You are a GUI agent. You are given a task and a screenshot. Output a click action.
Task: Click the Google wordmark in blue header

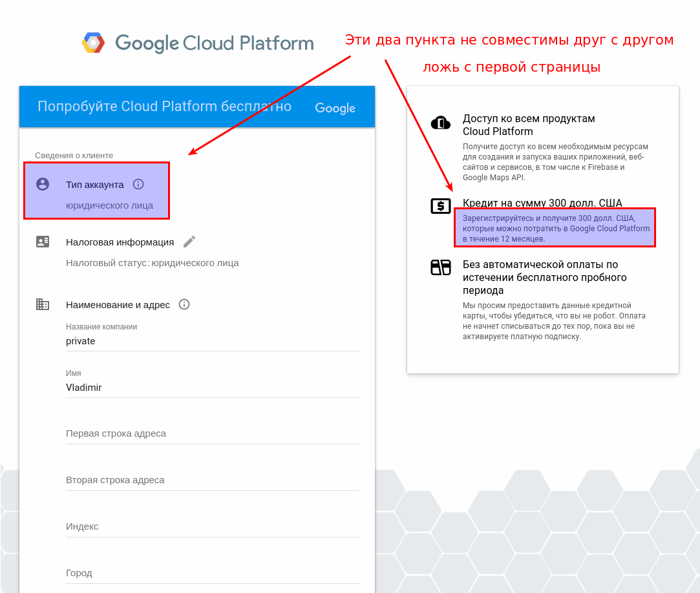[x=335, y=108]
